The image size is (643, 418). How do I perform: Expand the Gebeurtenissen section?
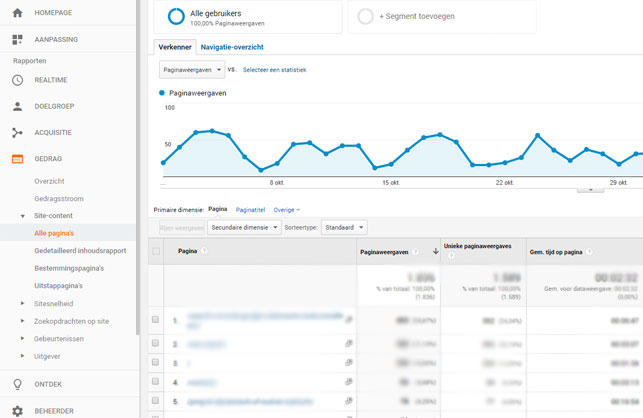click(x=23, y=338)
